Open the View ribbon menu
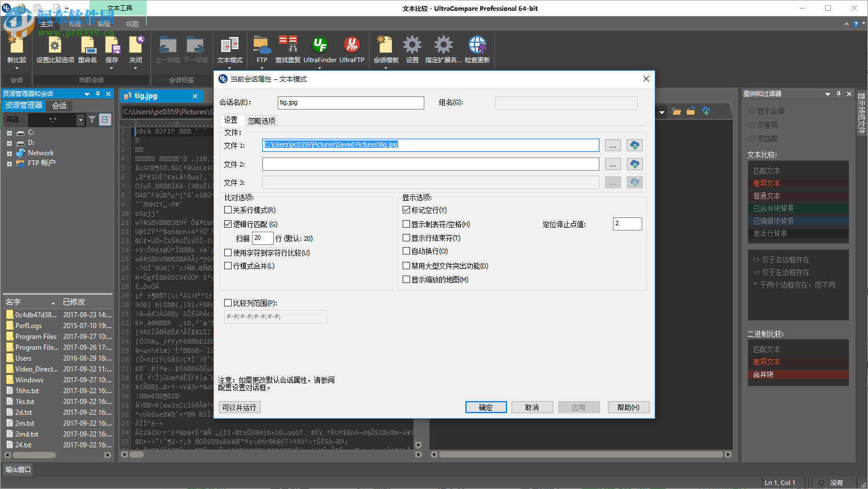Viewport: 868px width, 489px height. pyautogui.click(x=133, y=23)
